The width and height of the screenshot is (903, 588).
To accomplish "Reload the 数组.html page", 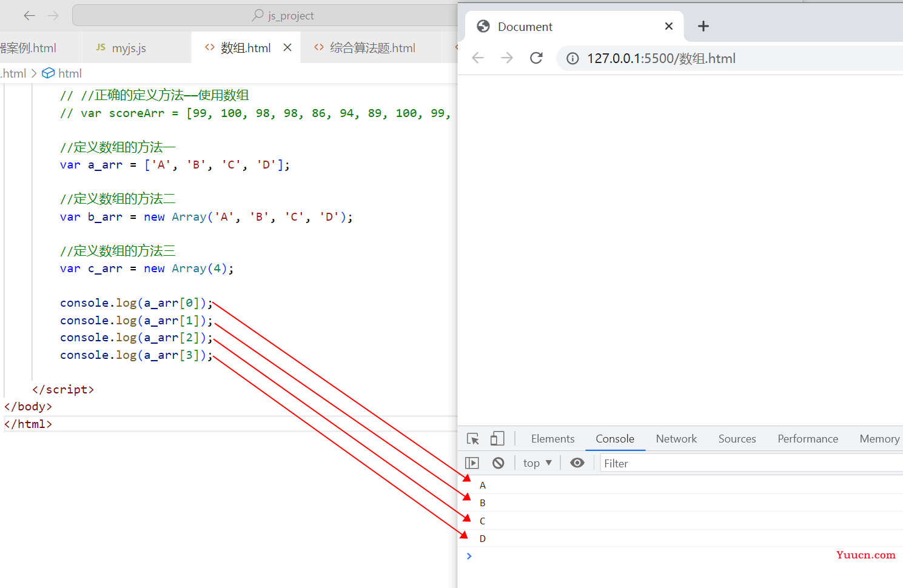I will [x=536, y=58].
